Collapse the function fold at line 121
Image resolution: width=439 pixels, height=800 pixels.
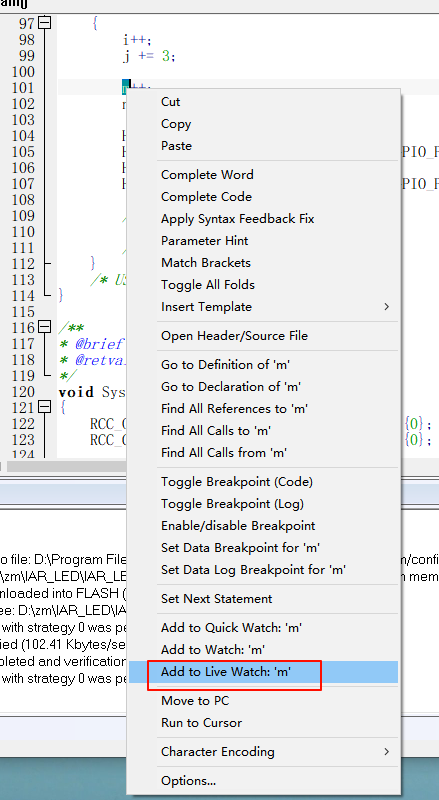[45, 408]
